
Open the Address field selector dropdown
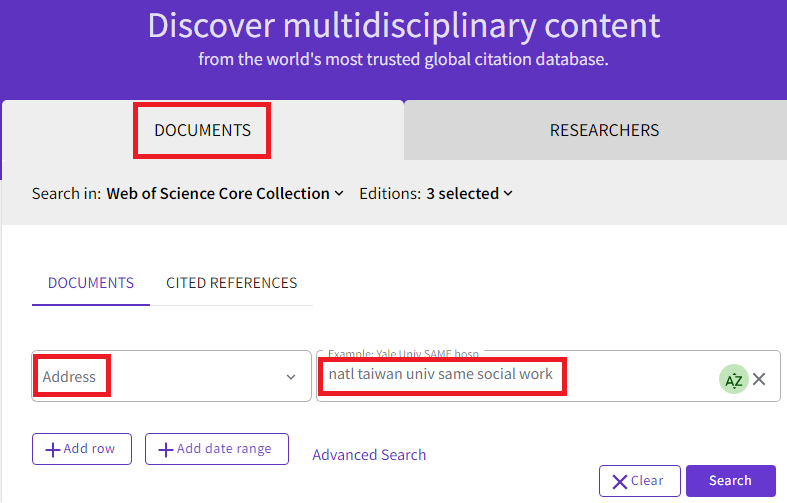click(x=171, y=376)
